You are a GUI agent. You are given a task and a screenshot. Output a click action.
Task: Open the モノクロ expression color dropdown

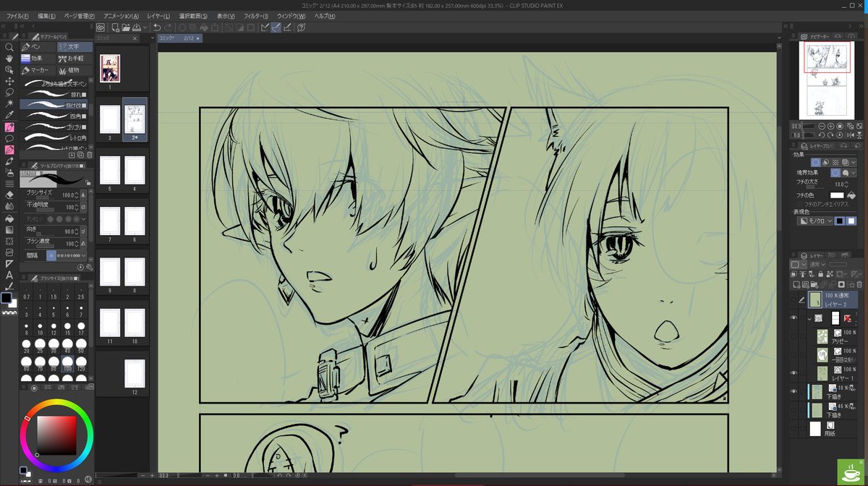tap(815, 221)
